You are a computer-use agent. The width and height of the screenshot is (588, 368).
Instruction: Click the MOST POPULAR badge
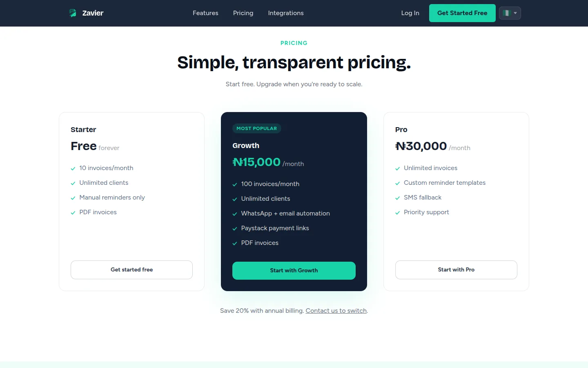tap(256, 128)
